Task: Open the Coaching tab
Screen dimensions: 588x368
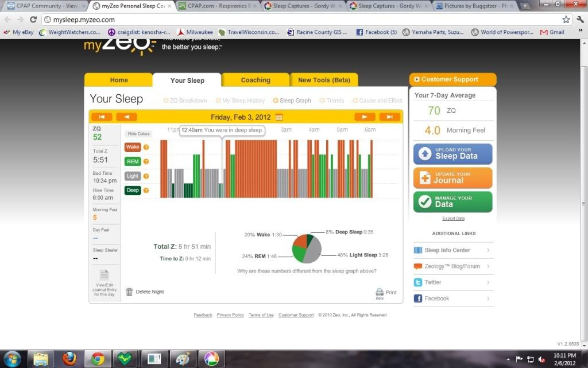Action: pyautogui.click(x=256, y=80)
